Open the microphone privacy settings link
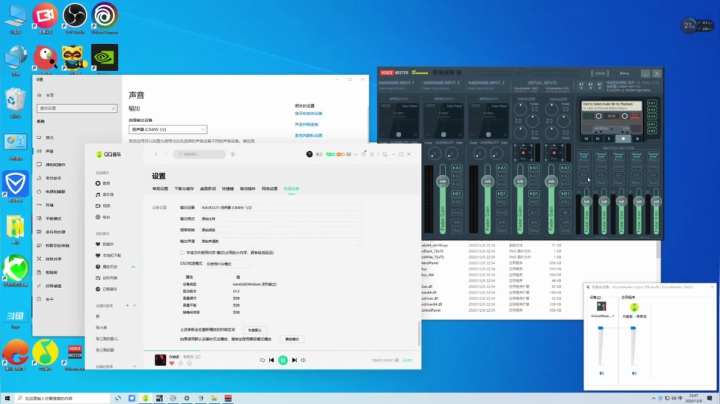The image size is (720, 404). pyautogui.click(x=309, y=135)
